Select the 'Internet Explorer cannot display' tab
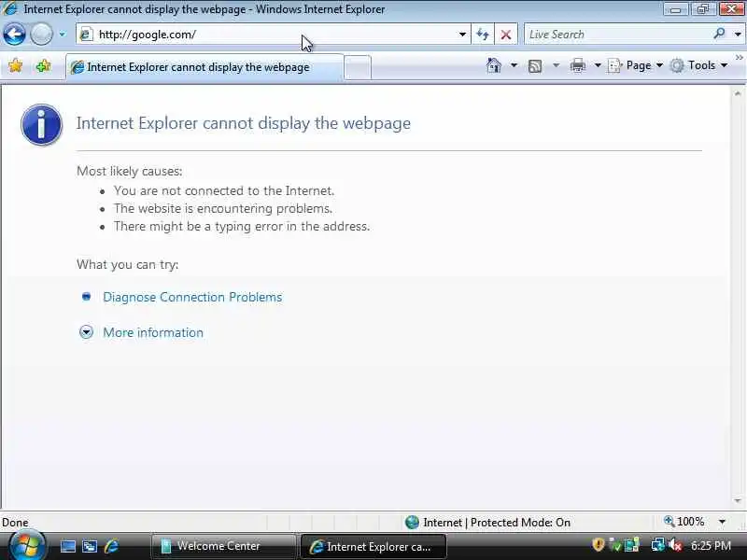Viewport: 747px width, 560px height. 204,67
